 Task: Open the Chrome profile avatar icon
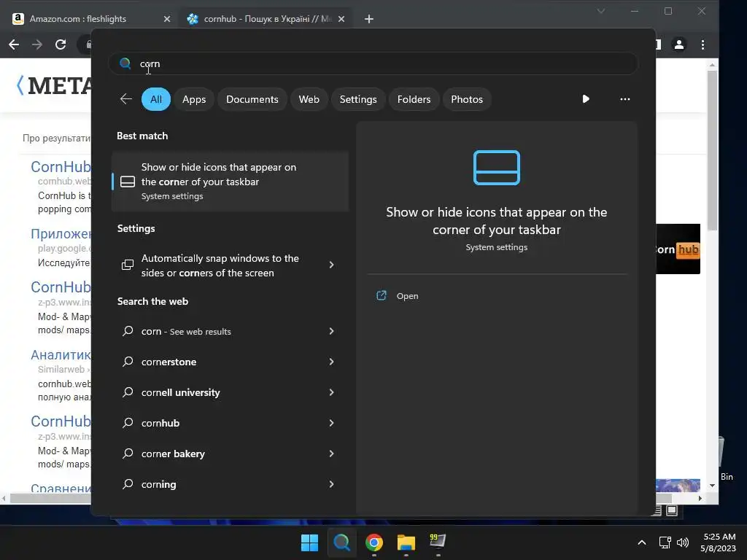679,44
